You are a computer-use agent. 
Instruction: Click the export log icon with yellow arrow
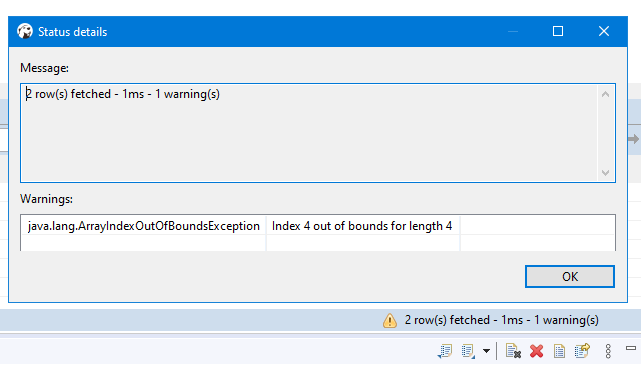[x=582, y=350]
